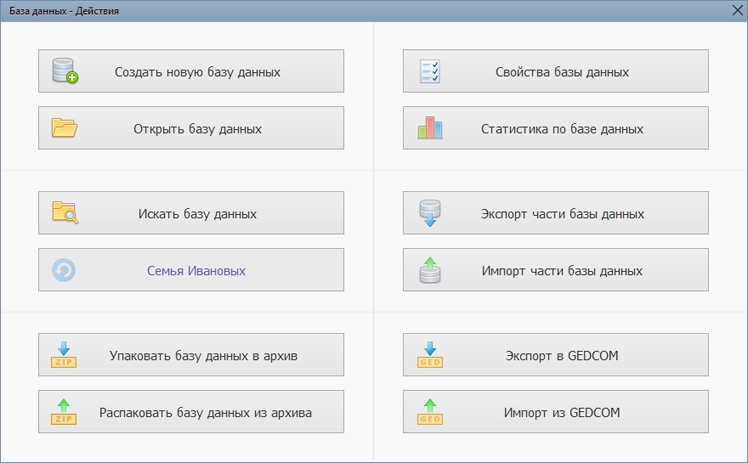This screenshot has height=463, width=748.
Task: Reopen recent database 'Семья Ивановых'
Action: click(x=191, y=270)
